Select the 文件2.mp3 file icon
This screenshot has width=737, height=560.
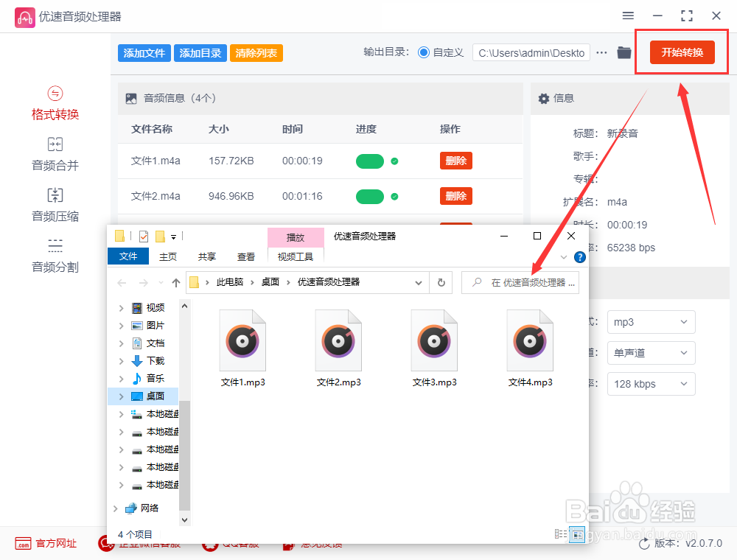tap(338, 340)
